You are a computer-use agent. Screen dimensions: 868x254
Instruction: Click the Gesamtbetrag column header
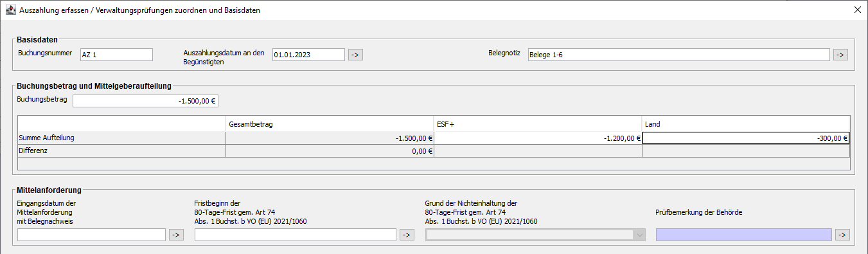coord(330,124)
